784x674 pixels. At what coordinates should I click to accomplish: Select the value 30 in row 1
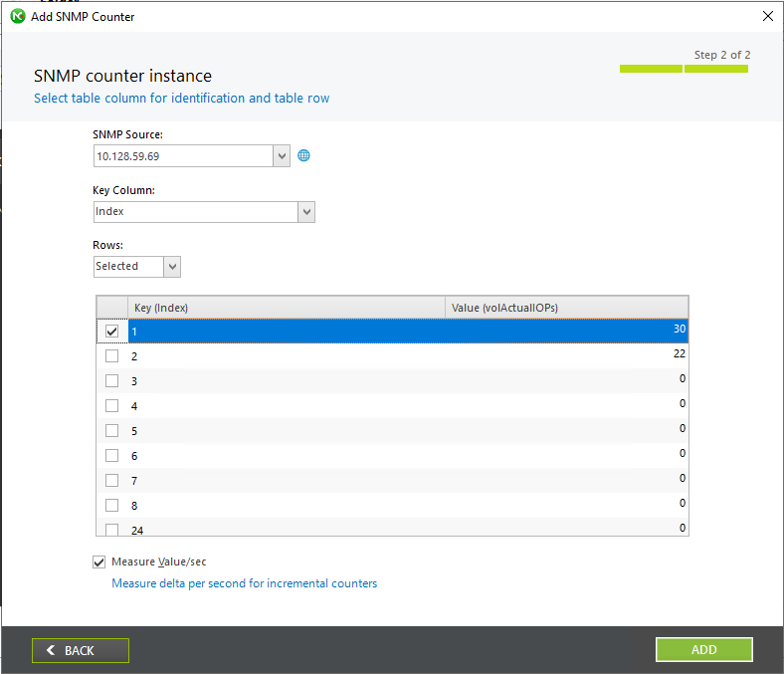(679, 329)
